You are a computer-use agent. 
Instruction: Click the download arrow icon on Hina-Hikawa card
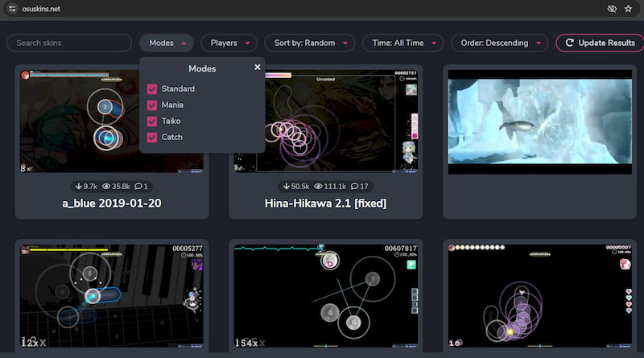point(287,187)
